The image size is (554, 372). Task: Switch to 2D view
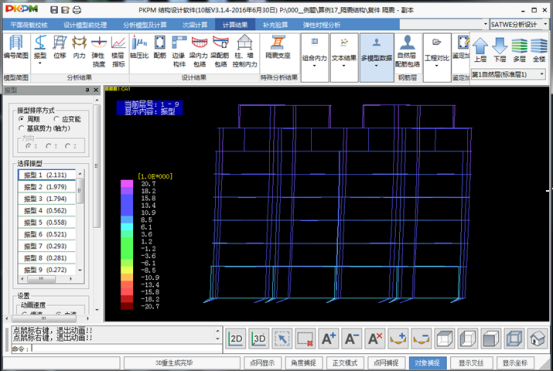pyautogui.click(x=236, y=339)
